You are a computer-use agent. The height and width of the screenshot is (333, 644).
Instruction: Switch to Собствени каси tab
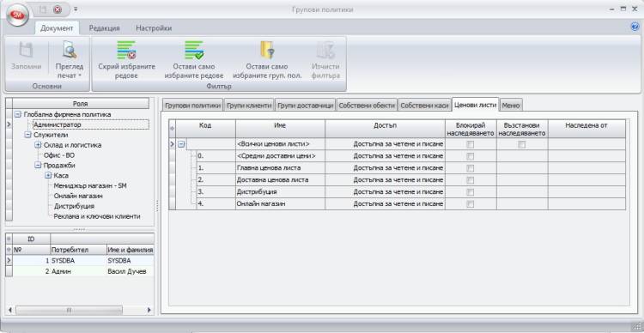coord(424,106)
